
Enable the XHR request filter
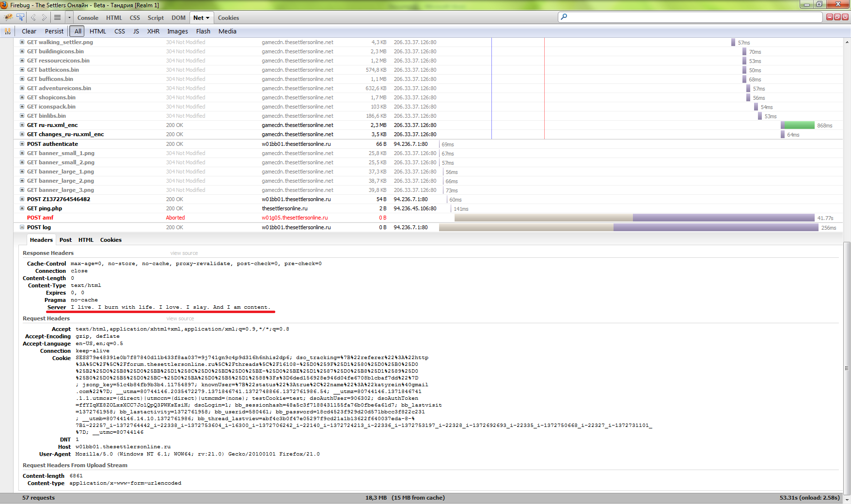click(153, 31)
